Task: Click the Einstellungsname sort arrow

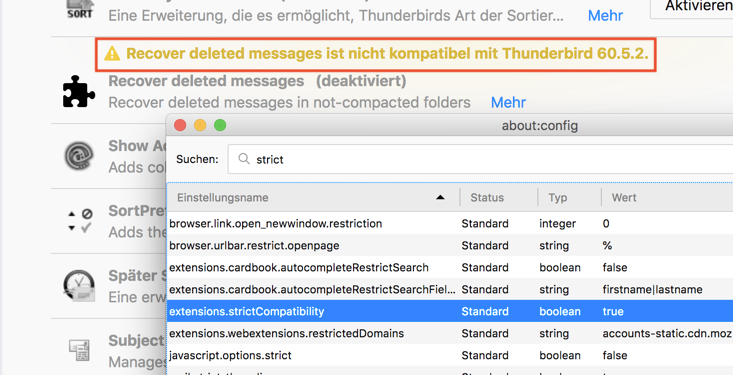Action: click(440, 197)
